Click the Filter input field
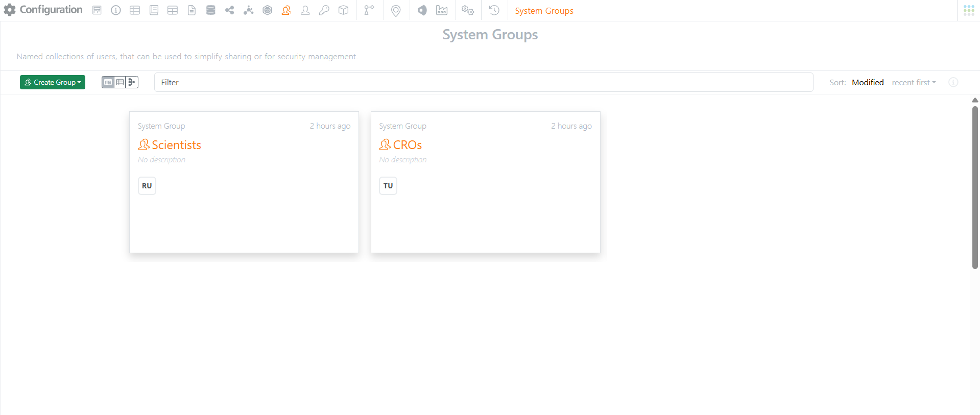Screen dimensions: 980x415 point(484,82)
